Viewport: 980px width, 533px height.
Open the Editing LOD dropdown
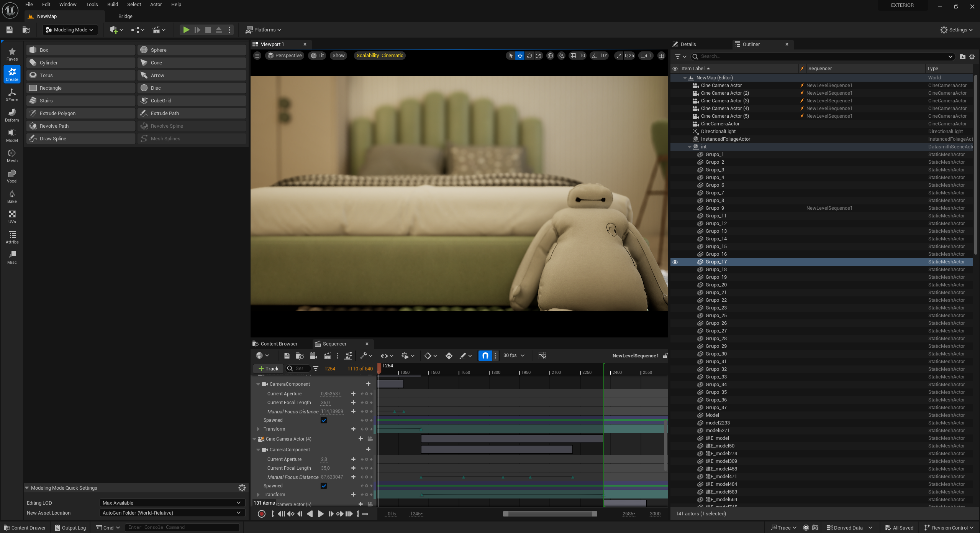(x=172, y=503)
